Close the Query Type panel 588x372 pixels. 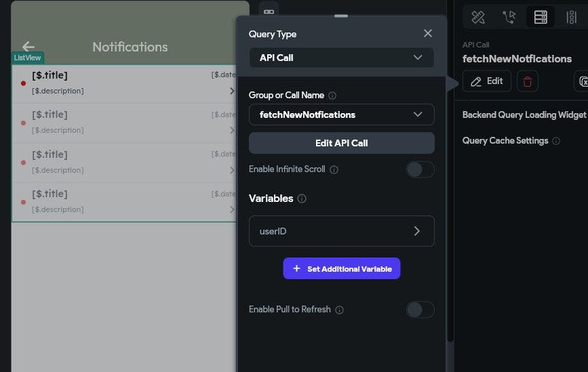point(427,33)
